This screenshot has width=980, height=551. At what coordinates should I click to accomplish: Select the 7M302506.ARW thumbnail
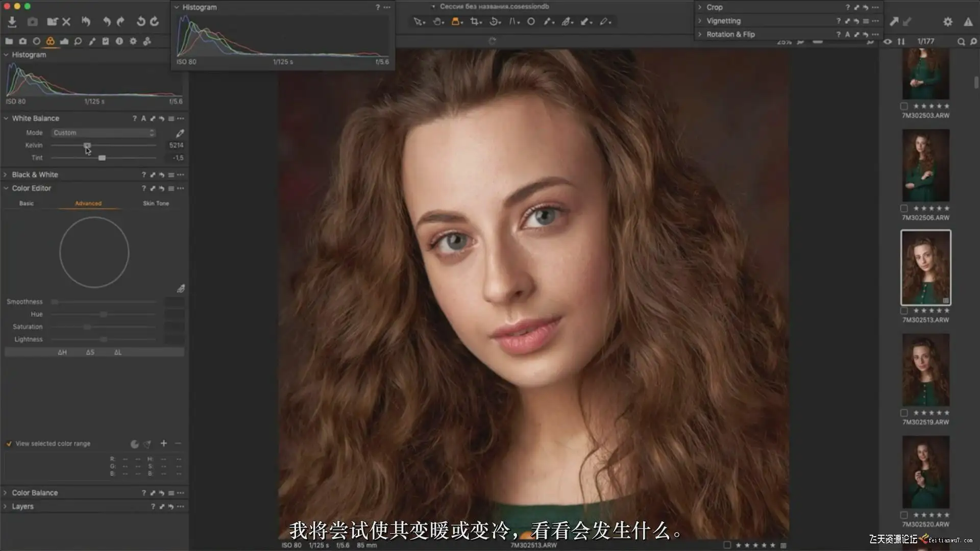coord(925,165)
